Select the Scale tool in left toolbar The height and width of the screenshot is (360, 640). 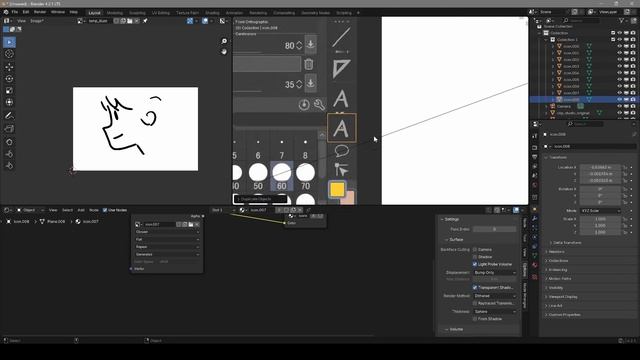click(9, 91)
